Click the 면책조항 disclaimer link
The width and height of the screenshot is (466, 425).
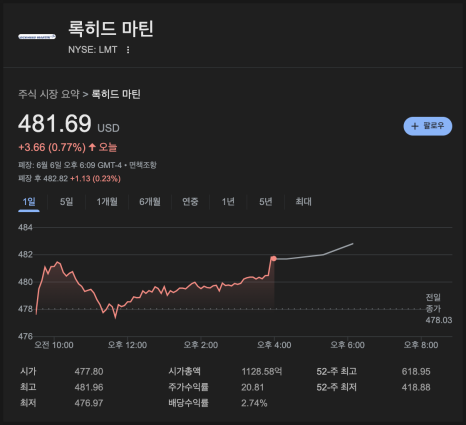[143, 165]
